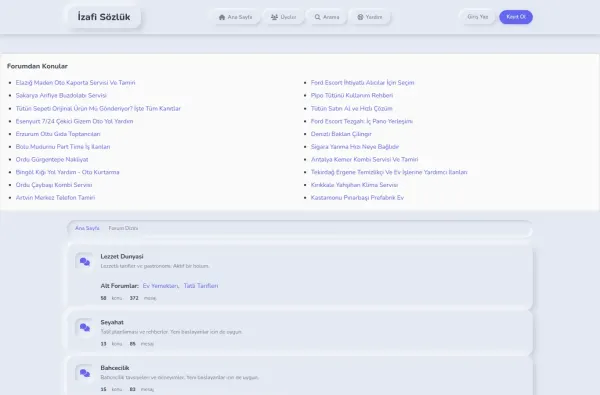Select Ana Sayfa in top navigation
Viewport: 600px width, 395px height.
coord(236,17)
